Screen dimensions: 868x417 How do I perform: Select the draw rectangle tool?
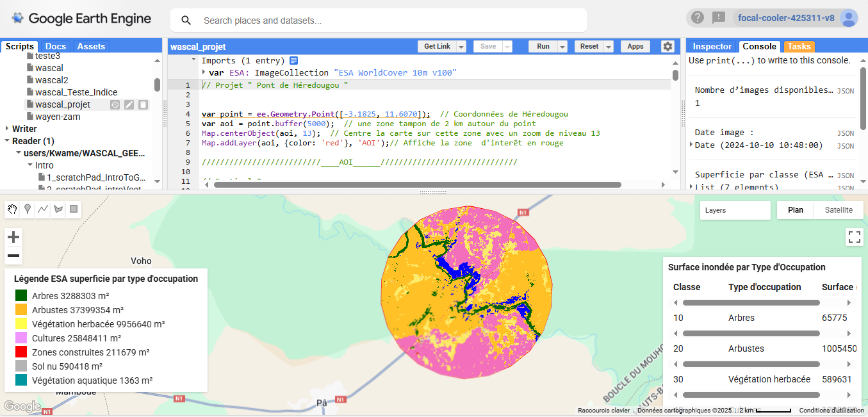pyautogui.click(x=74, y=209)
